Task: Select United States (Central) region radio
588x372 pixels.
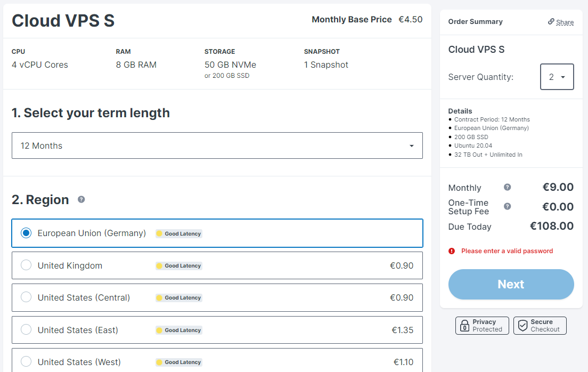Action: point(26,297)
